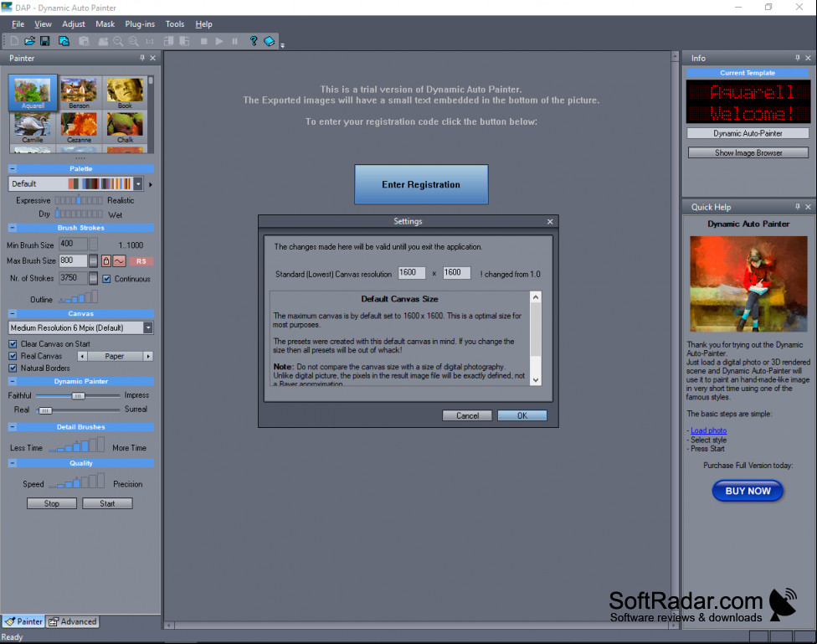Uncheck Clear Canvas on Start

tap(13, 344)
